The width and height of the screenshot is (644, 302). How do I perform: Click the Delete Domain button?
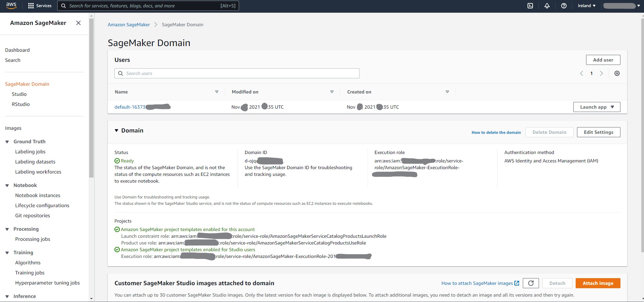(549, 132)
